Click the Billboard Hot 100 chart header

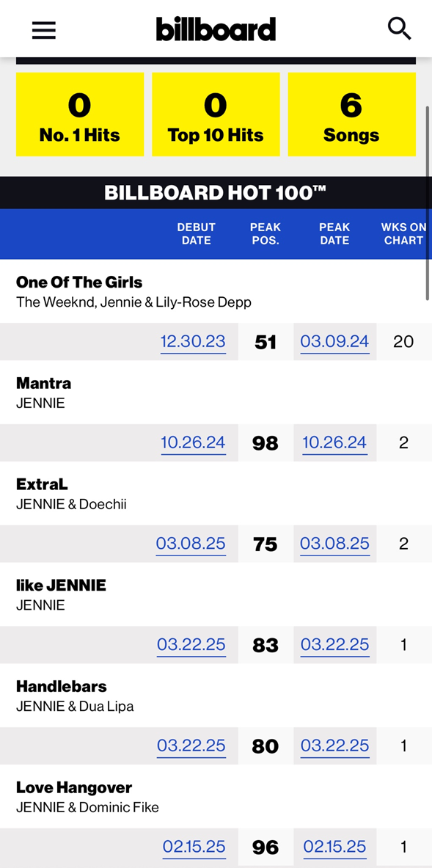pos(216,193)
